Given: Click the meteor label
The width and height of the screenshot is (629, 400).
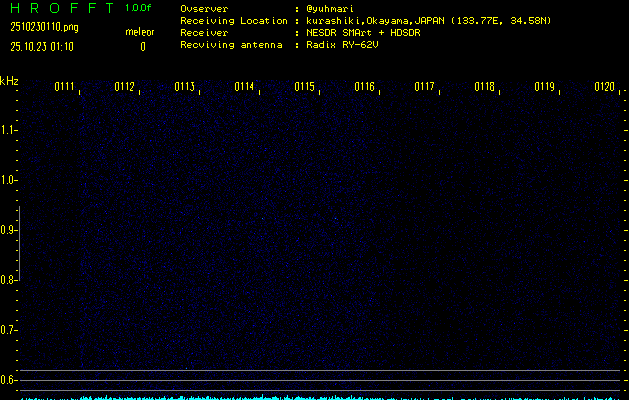Looking at the screenshot, I should [140, 32].
